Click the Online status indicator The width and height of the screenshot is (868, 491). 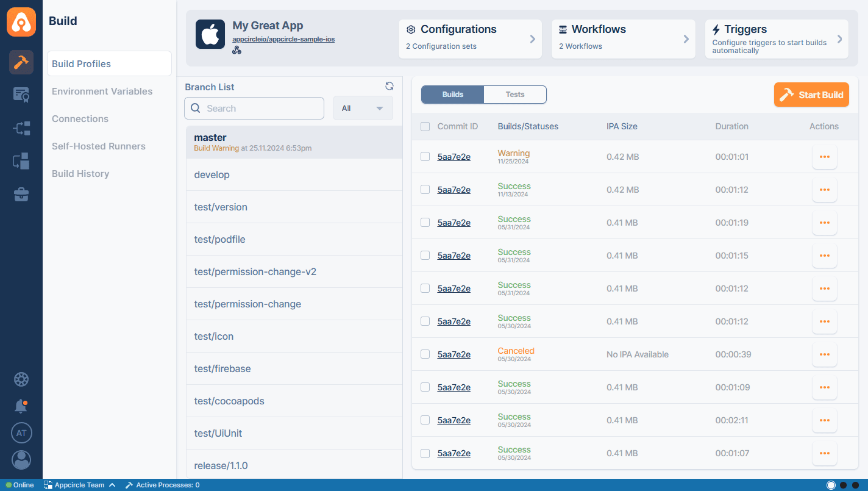pos(20,485)
